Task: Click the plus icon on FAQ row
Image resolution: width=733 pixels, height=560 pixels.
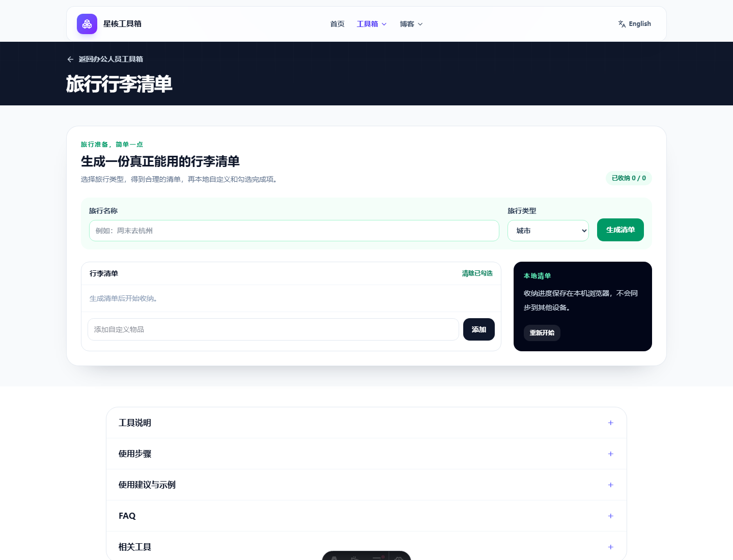Action: click(610, 516)
